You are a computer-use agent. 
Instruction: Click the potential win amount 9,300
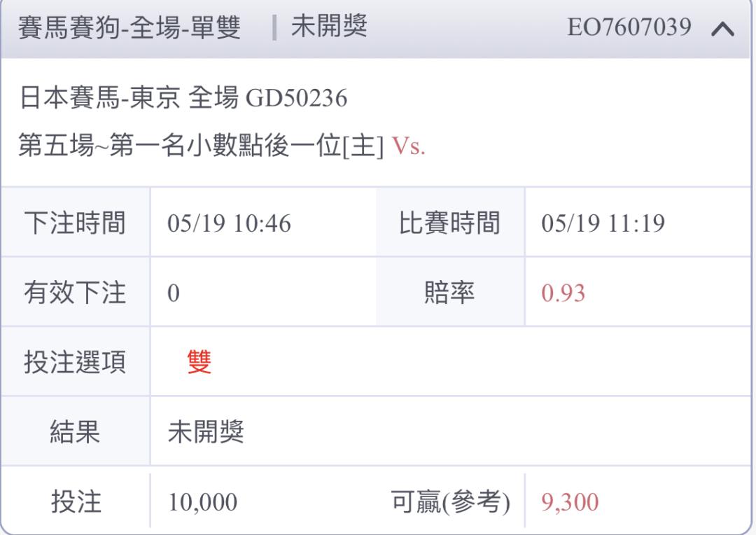tap(570, 502)
